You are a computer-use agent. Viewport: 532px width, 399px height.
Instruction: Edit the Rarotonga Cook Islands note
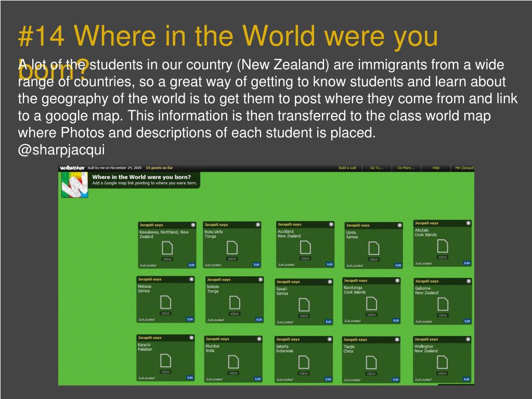(x=396, y=320)
